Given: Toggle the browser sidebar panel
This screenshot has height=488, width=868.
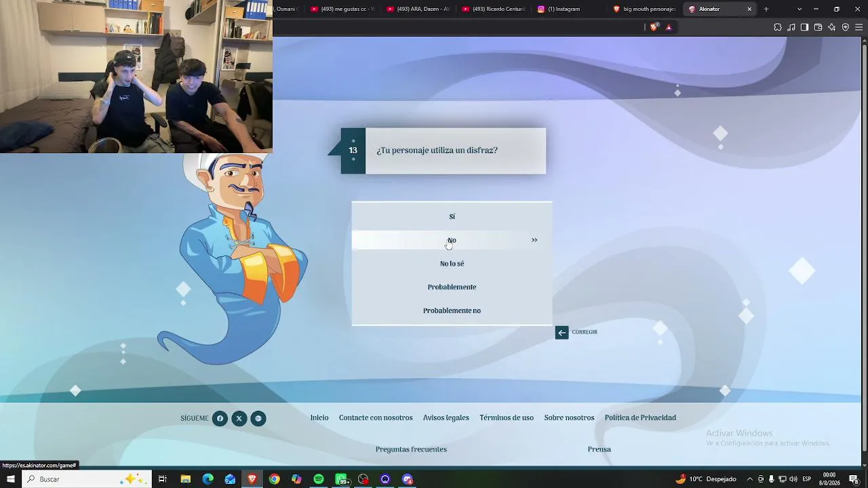Looking at the screenshot, I should (x=804, y=27).
